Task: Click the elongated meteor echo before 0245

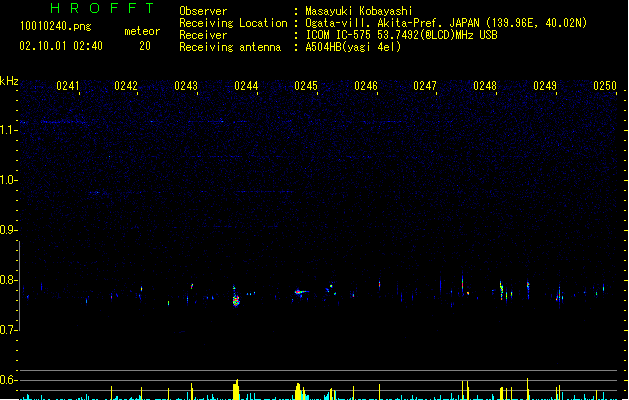Action: pos(301,292)
